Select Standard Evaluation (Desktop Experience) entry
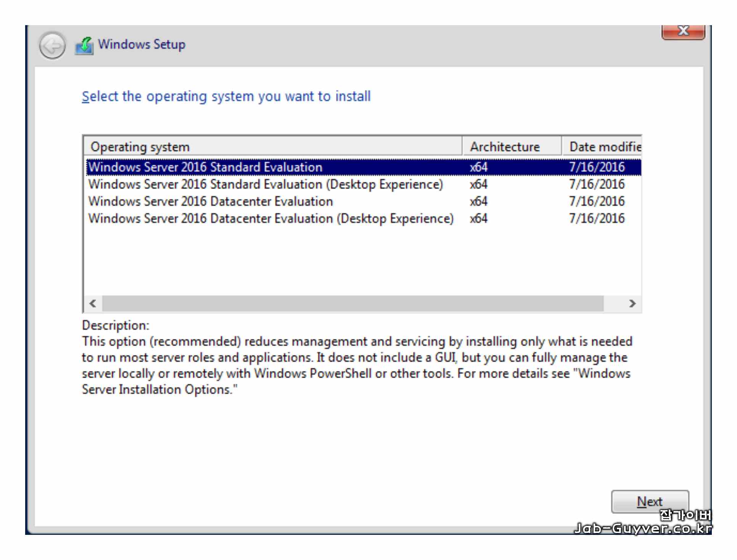Image resolution: width=737 pixels, height=560 pixels. pos(266,185)
